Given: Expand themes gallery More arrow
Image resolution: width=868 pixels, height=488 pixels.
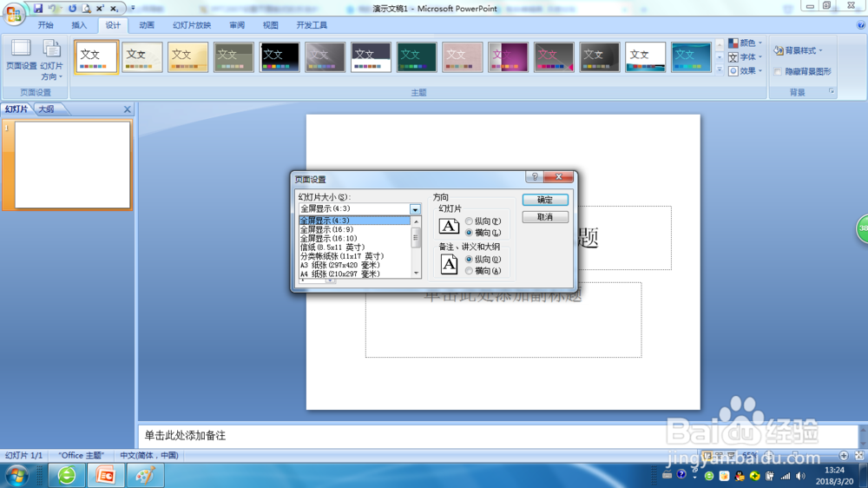Looking at the screenshot, I should (x=720, y=70).
